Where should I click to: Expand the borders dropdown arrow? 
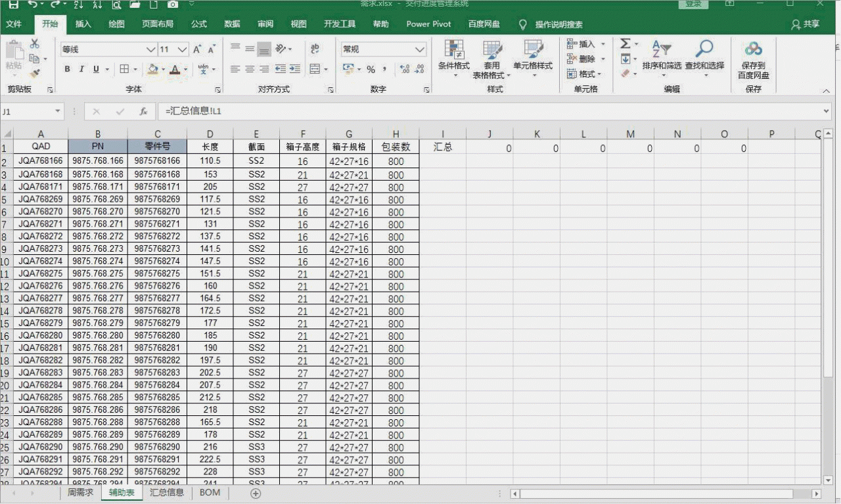pos(135,69)
